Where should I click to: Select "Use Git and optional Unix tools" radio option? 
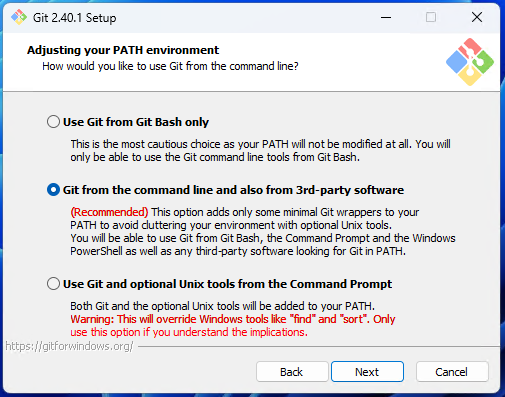(x=53, y=284)
